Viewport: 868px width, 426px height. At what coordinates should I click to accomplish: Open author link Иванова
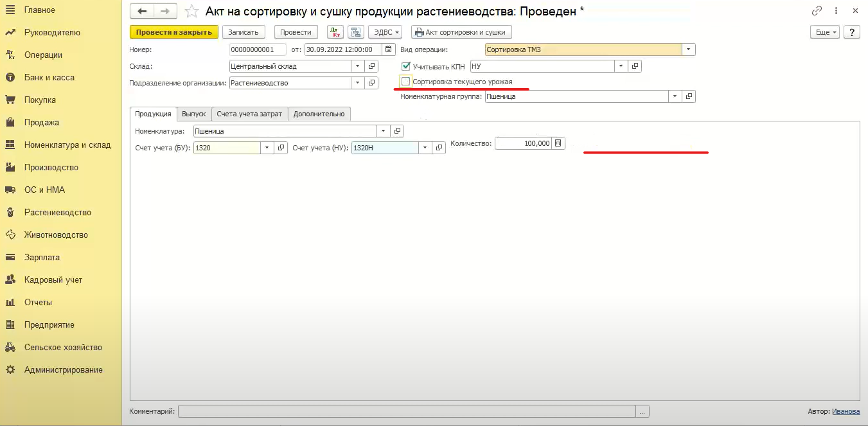point(846,411)
